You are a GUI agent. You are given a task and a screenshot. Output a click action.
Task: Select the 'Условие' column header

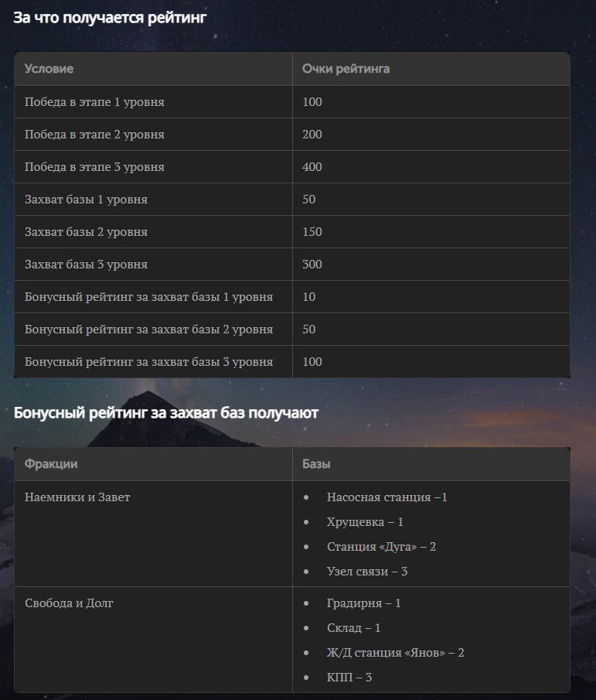pyautogui.click(x=154, y=69)
